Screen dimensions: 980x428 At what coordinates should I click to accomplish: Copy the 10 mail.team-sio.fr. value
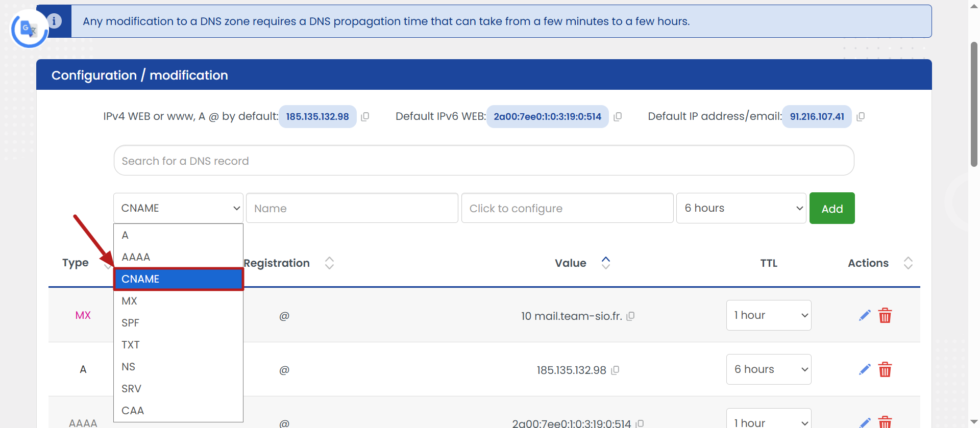coord(631,316)
